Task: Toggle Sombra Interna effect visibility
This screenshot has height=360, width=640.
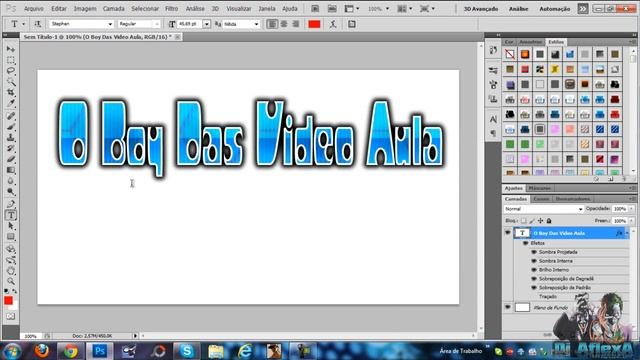Action: [534, 261]
